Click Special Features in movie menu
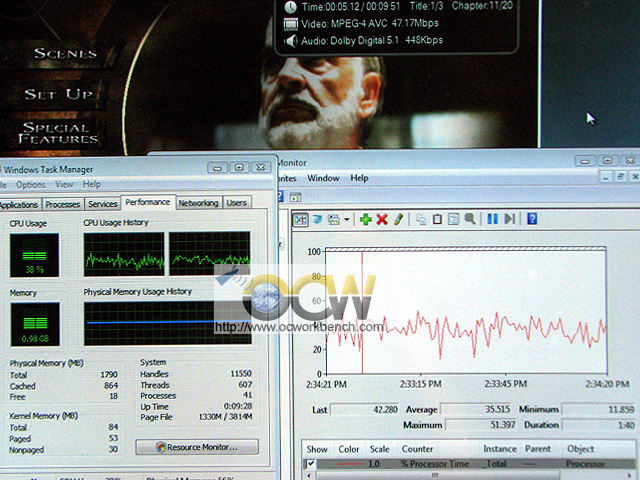Image resolution: width=640 pixels, height=480 pixels. tap(58, 133)
